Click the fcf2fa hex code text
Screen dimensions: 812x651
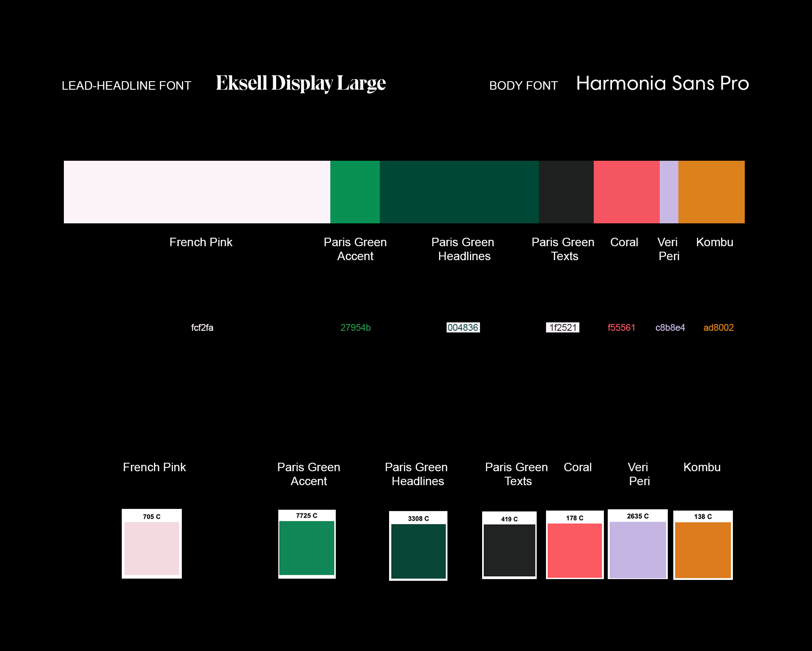tap(202, 327)
